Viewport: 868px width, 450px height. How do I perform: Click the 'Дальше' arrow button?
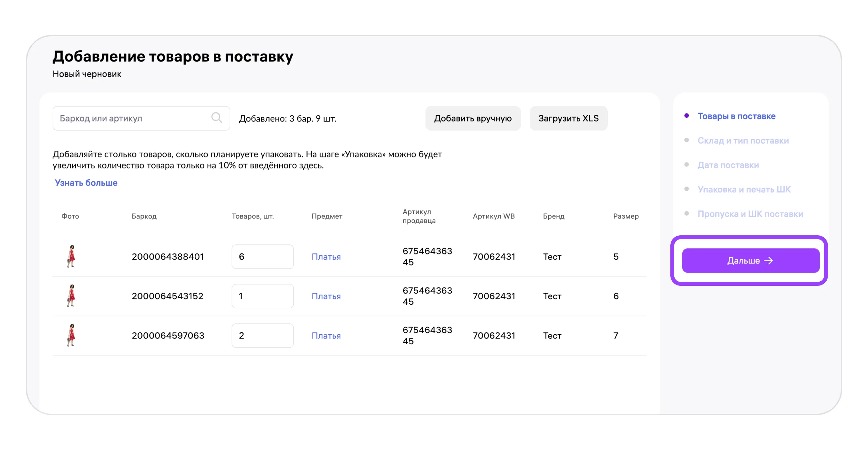[x=750, y=261]
